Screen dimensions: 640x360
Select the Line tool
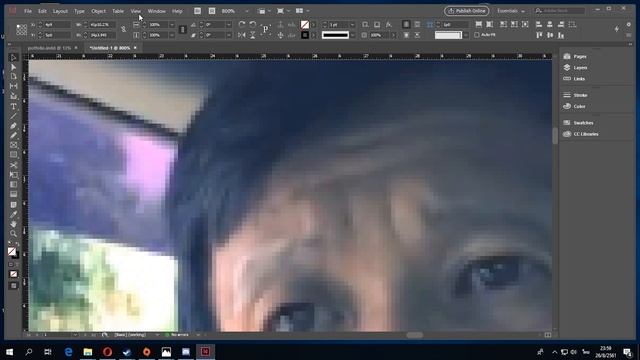coord(13,116)
